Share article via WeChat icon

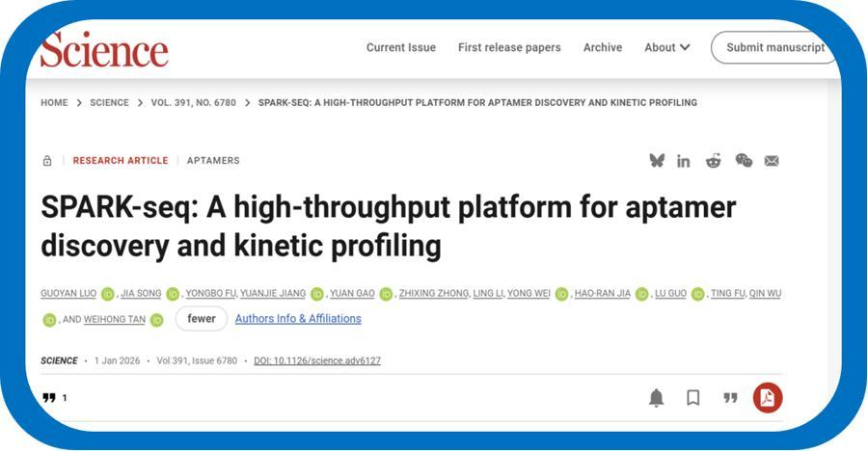[744, 161]
